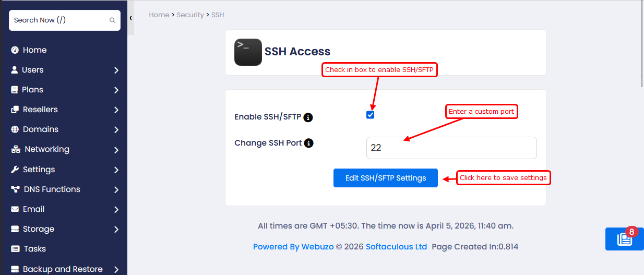
Task: Open the Settings menu item
Action: [39, 170]
